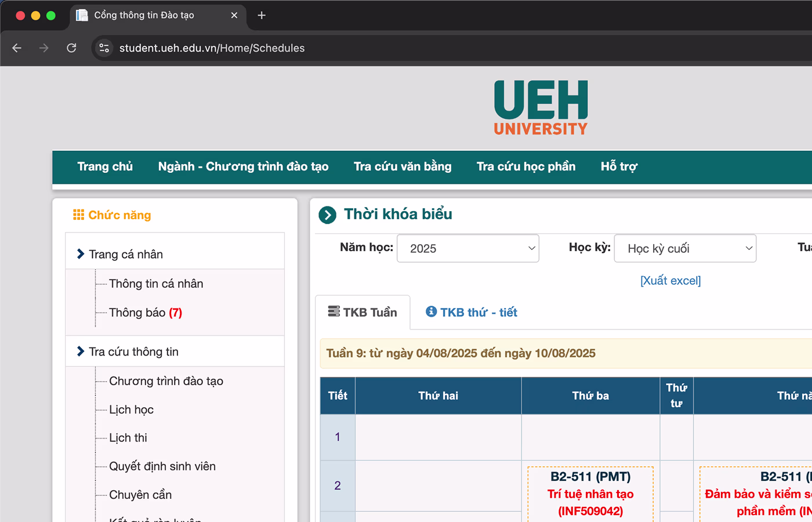Click the circled arrow icon beside Thời khóa biểu

pos(327,215)
